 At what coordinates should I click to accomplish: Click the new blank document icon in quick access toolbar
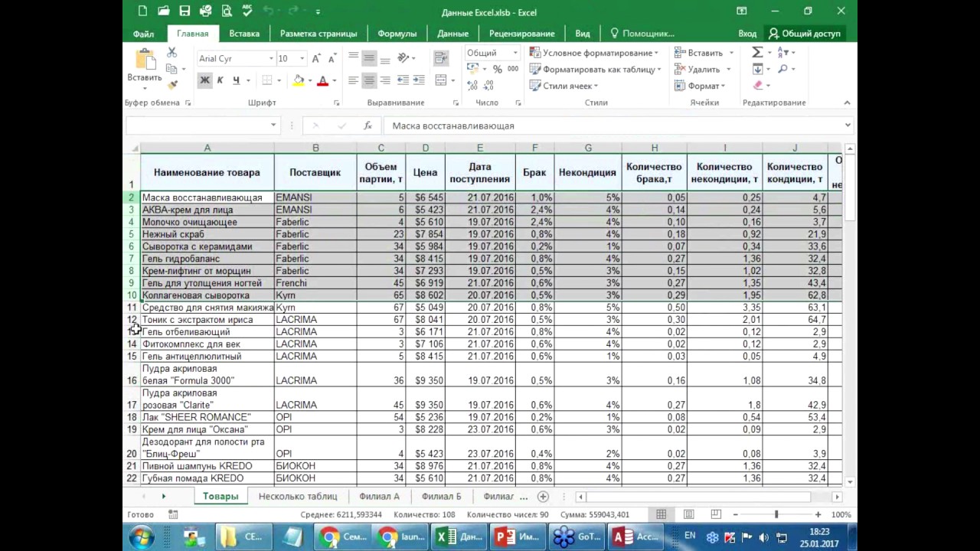143,11
